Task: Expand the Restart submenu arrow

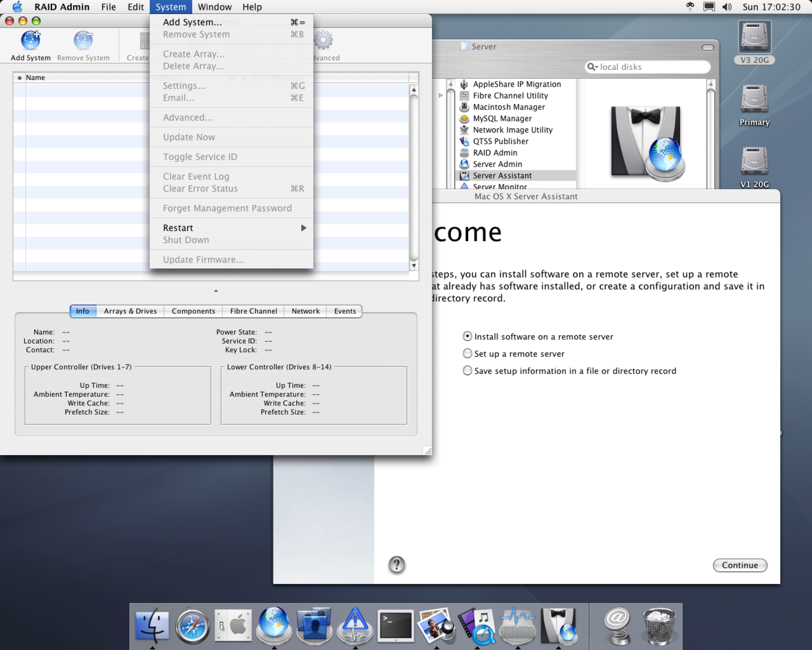Action: pos(304,228)
